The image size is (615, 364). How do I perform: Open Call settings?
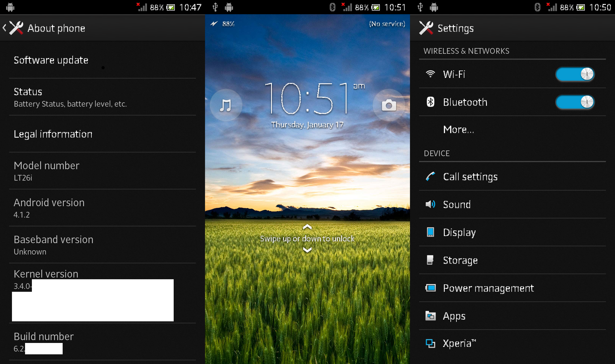512,176
